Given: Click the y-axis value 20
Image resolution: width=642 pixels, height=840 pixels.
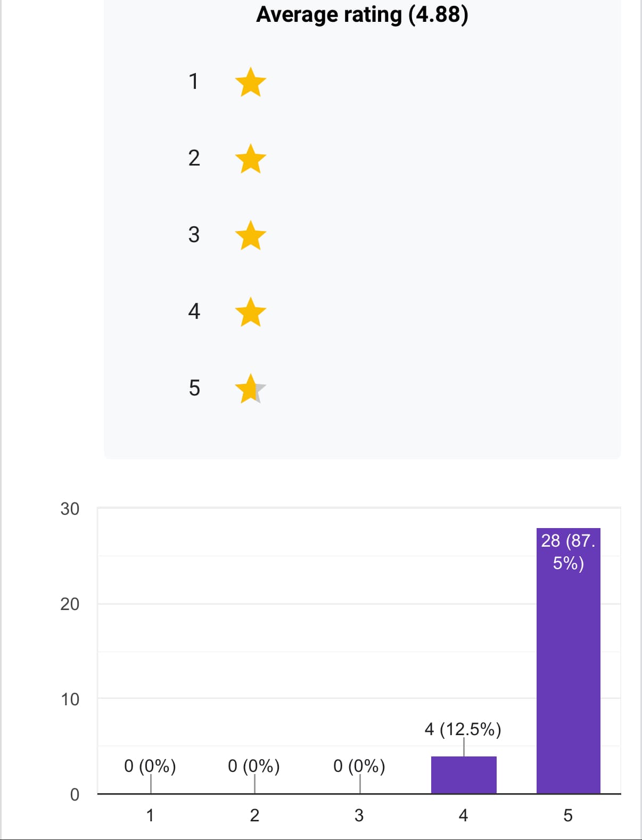Looking at the screenshot, I should click(x=70, y=604).
